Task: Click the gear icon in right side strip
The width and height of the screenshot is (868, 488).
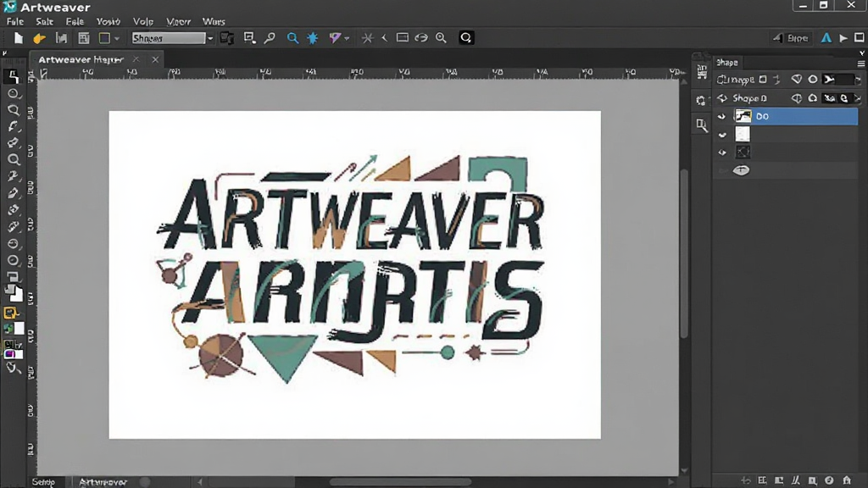Action: point(701,100)
